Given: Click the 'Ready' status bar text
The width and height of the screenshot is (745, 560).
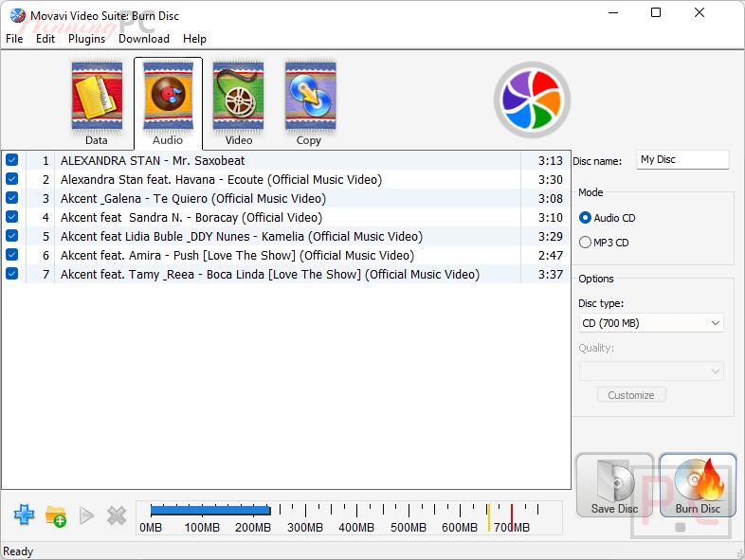Looking at the screenshot, I should coord(18,551).
